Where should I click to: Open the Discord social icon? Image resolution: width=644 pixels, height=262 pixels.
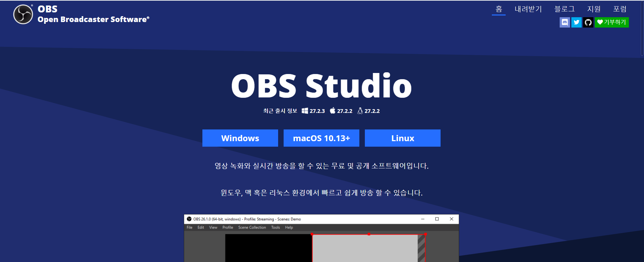click(x=565, y=22)
